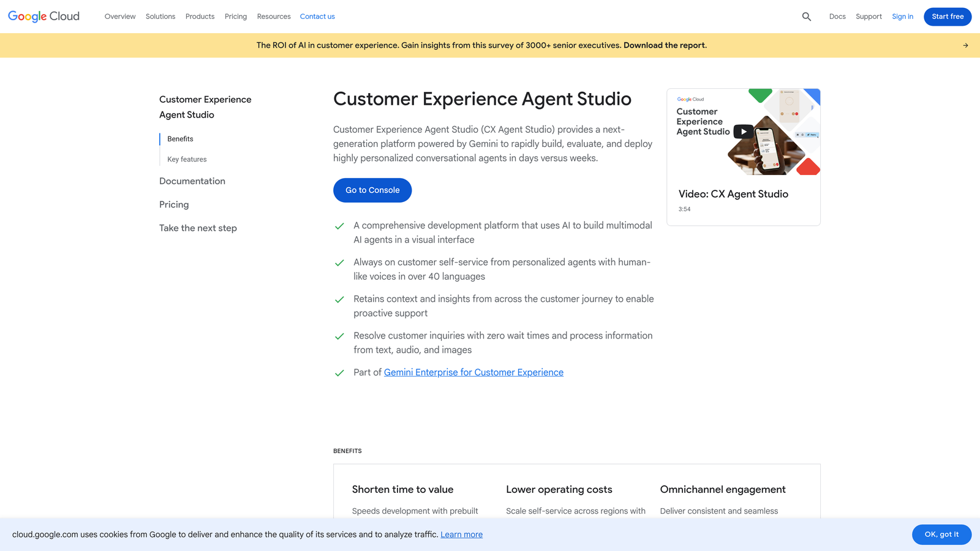Image resolution: width=980 pixels, height=551 pixels.
Task: Open the Solutions menu
Action: [x=160, y=17]
